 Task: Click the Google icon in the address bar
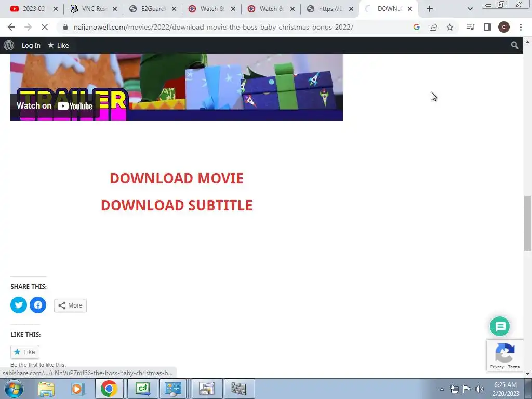416,27
